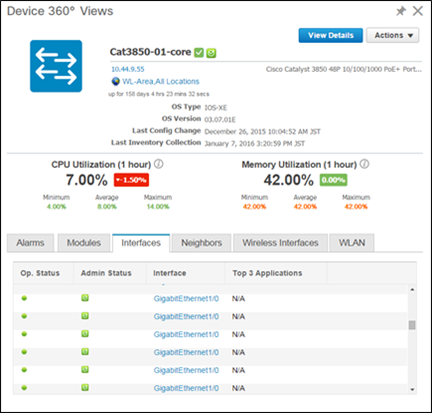Click the large 42.00% memory utilization value
Viewport: 439px width, 419px height.
[x=289, y=180]
